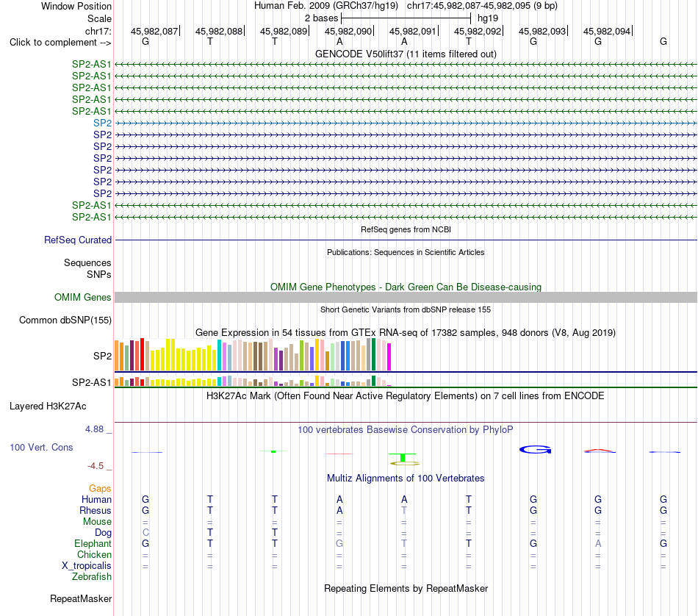Open the GTEx 'Gene Expression in 54 tissues' title
The height and width of the screenshot is (616, 698).
[x=406, y=333]
